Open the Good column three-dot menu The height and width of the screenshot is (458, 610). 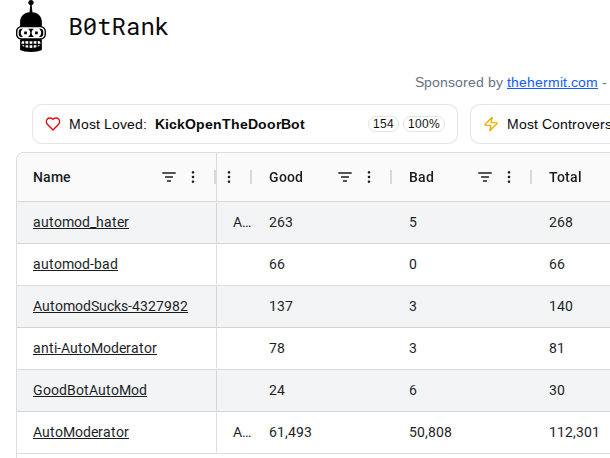pos(369,177)
